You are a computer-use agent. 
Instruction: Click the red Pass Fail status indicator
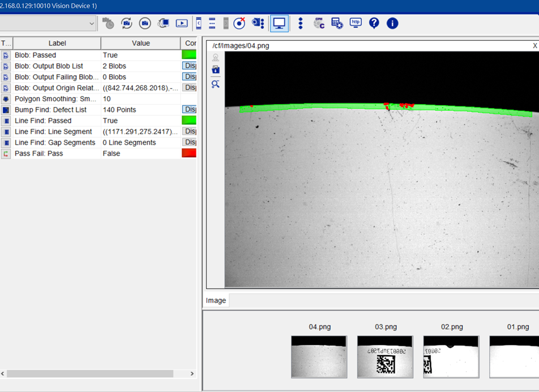tap(189, 153)
